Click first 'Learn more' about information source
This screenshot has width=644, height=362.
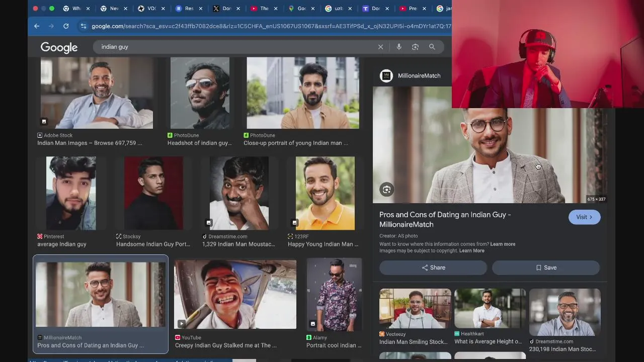tap(503, 244)
